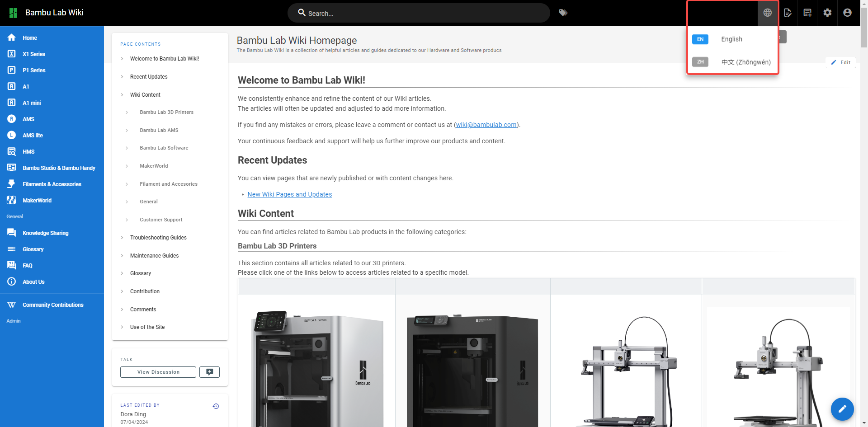Expand Filament and Accesories contents chevron
The image size is (868, 427).
coord(127,184)
